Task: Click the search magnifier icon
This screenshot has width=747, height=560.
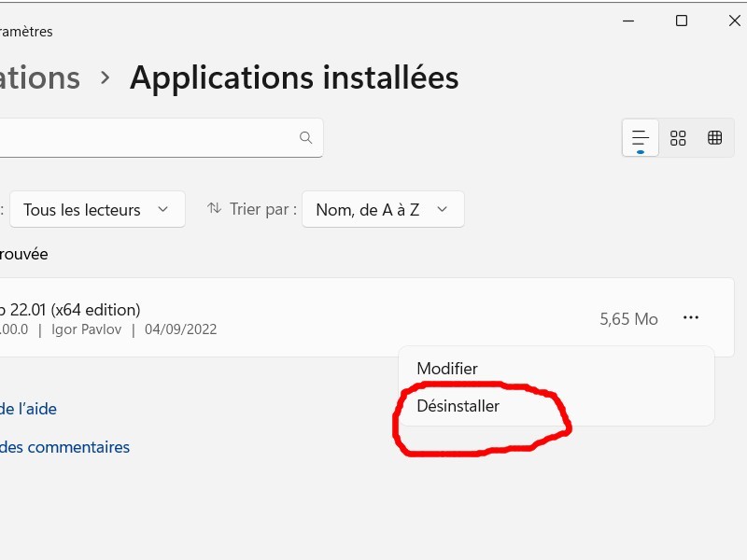Action: click(305, 138)
